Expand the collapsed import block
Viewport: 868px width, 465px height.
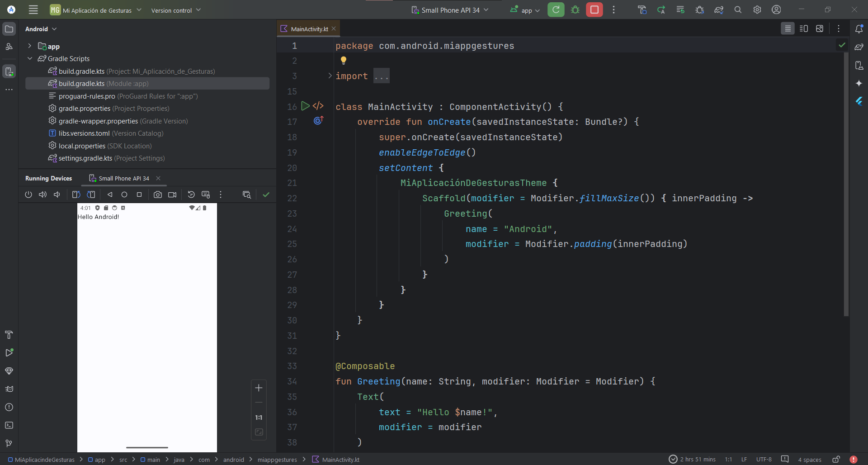(x=381, y=76)
